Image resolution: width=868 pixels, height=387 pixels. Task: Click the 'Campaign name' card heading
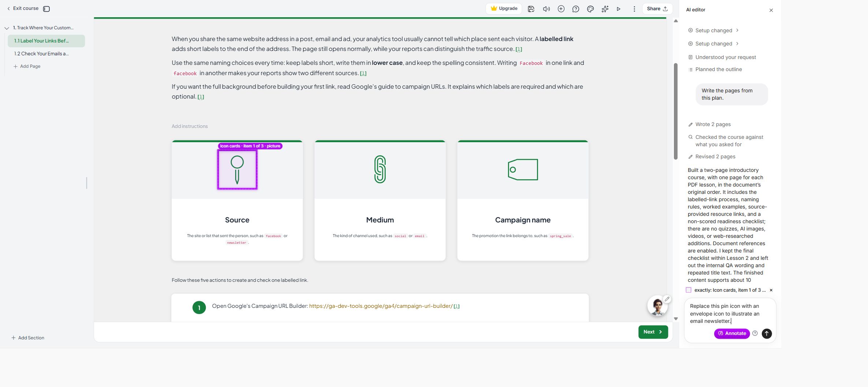click(523, 220)
